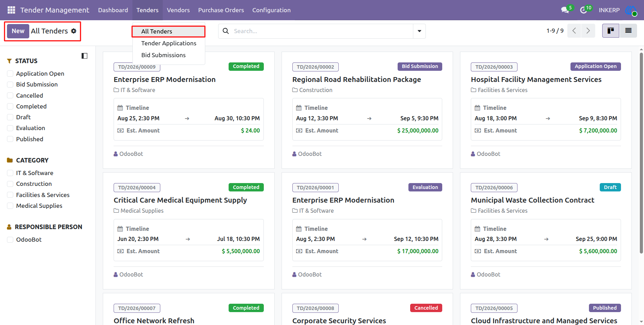Switch to List view
This screenshot has height=325, width=644.
628,31
